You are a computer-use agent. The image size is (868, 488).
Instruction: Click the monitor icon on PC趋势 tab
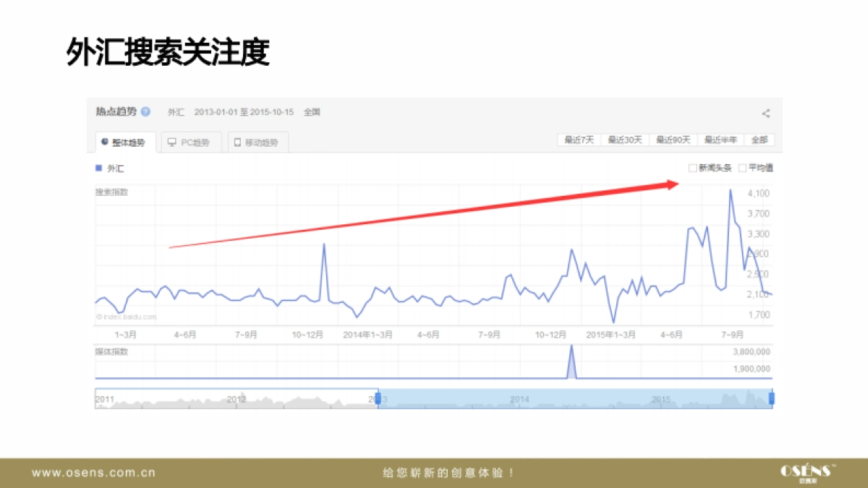[171, 142]
